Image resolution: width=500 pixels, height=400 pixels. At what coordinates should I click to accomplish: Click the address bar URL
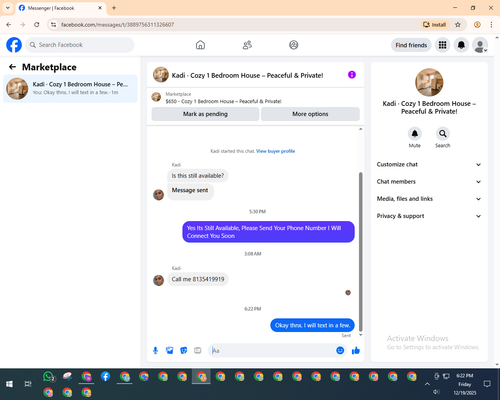pos(118,24)
